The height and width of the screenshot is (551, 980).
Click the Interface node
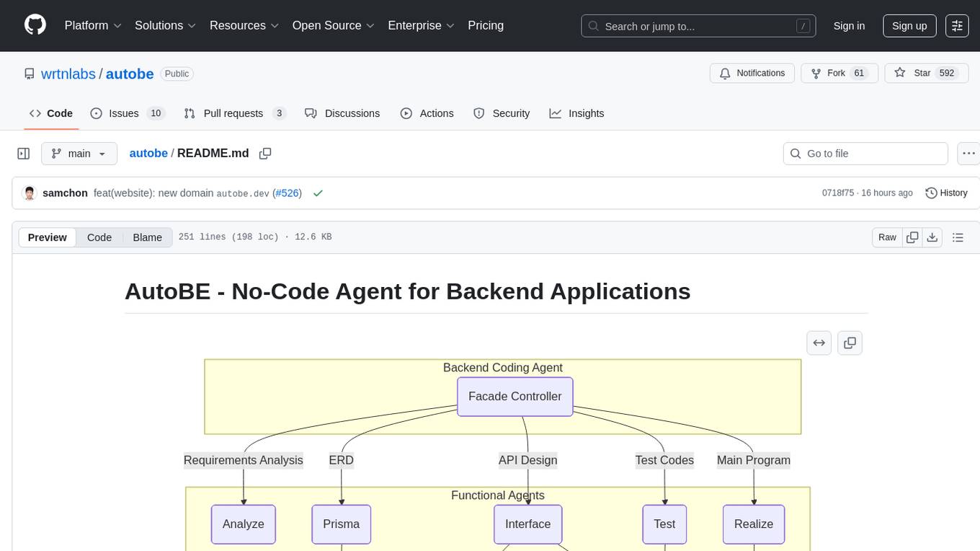coord(528,524)
